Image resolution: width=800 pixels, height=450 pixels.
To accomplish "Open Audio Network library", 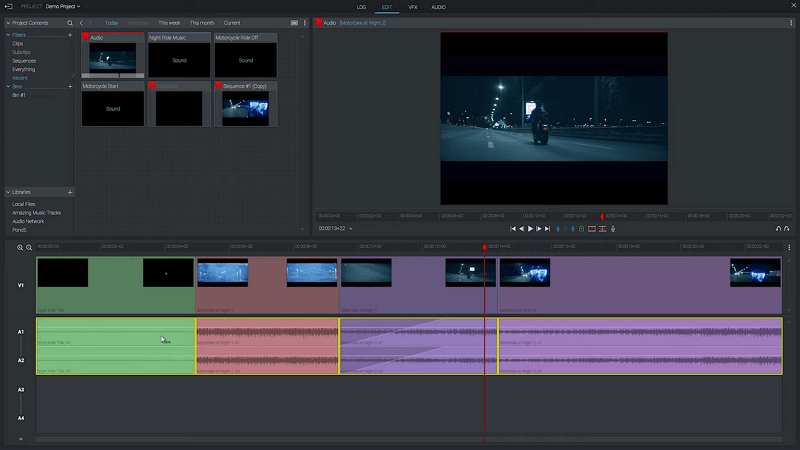I will click(28, 221).
